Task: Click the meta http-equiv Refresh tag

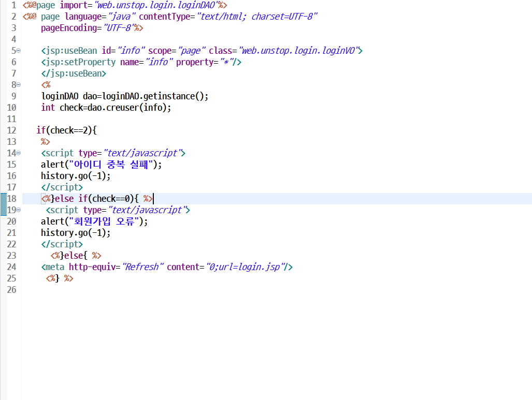Action: pyautogui.click(x=167, y=267)
